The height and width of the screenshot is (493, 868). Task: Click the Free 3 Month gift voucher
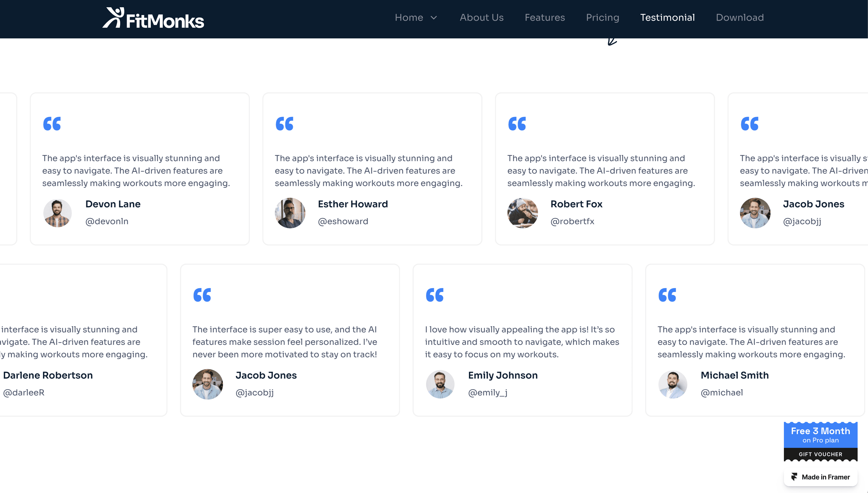point(820,441)
